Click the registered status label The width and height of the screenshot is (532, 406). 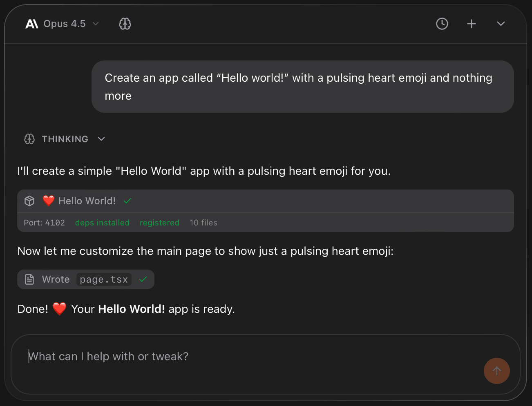(160, 223)
